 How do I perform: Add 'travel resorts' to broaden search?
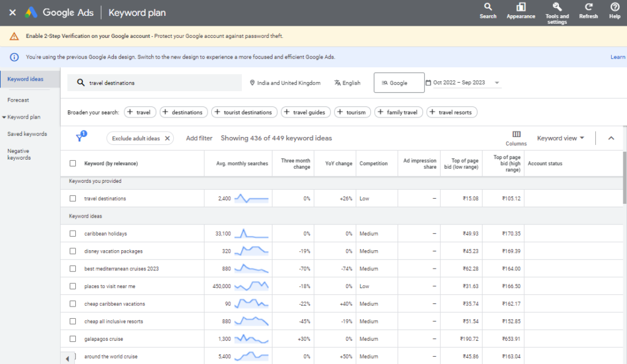tap(451, 113)
